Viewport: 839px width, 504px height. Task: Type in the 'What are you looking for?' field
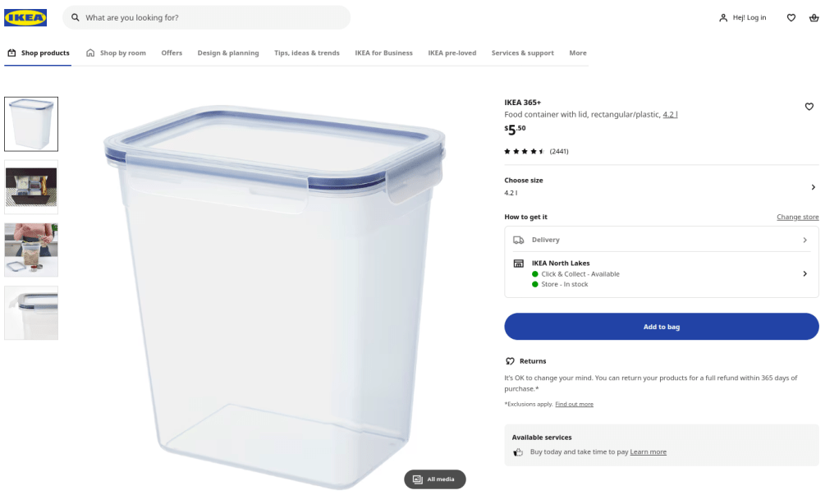click(213, 17)
